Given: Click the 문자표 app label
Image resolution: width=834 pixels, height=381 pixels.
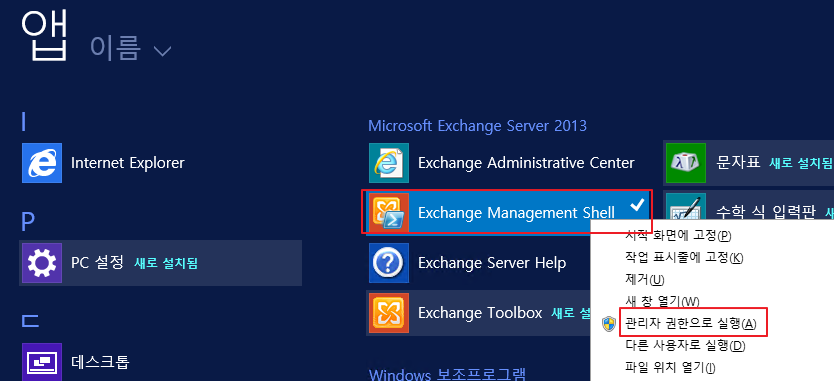Looking at the screenshot, I should (x=738, y=162).
